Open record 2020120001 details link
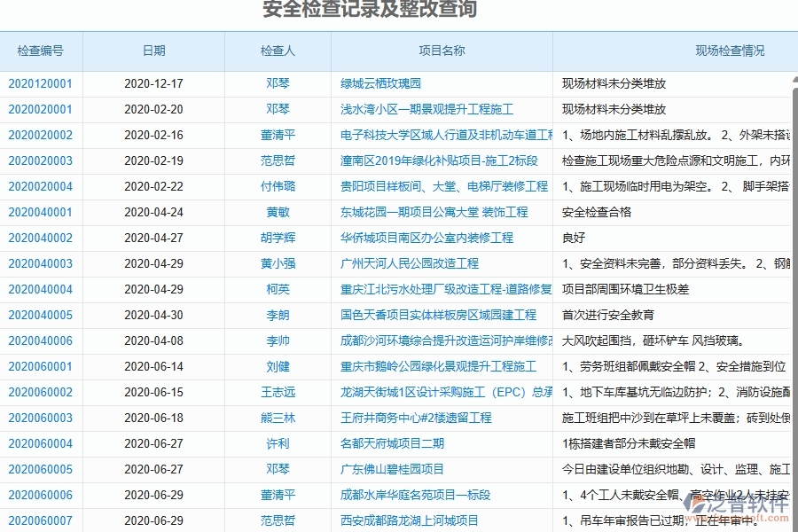This screenshot has height=532, width=798. coord(41,83)
